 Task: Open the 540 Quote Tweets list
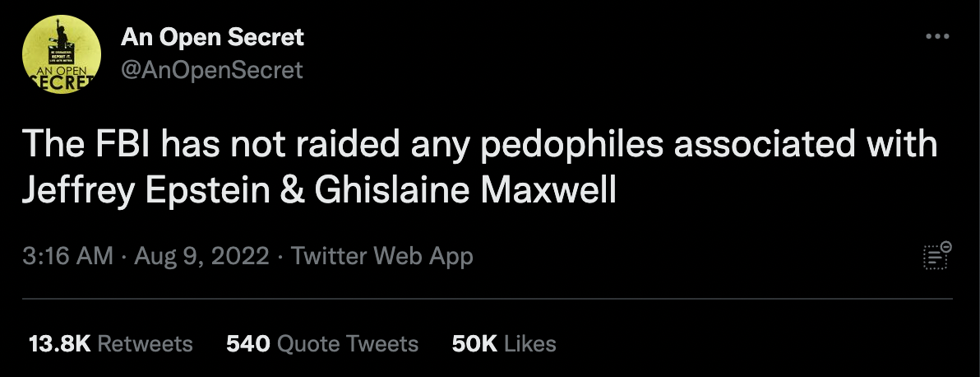[x=322, y=343]
